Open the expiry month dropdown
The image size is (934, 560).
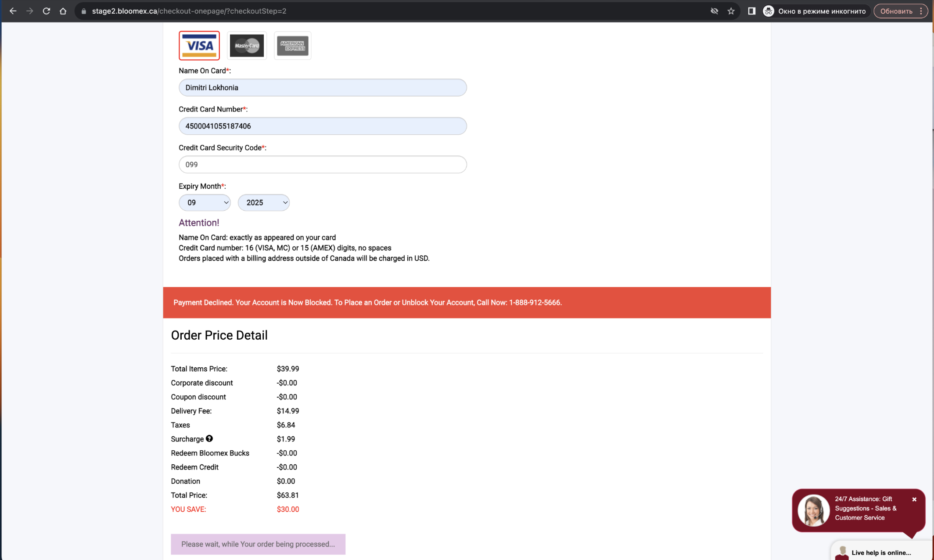point(205,202)
